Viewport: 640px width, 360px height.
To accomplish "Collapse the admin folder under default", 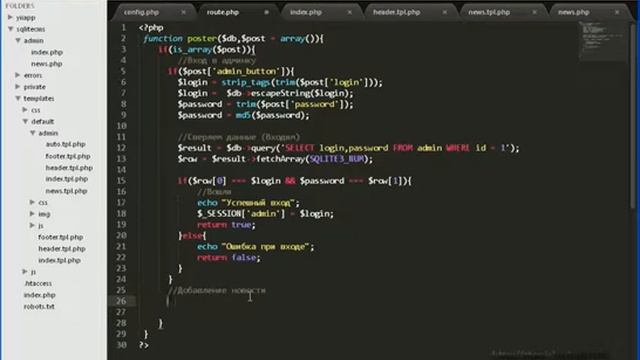I will tap(33, 133).
